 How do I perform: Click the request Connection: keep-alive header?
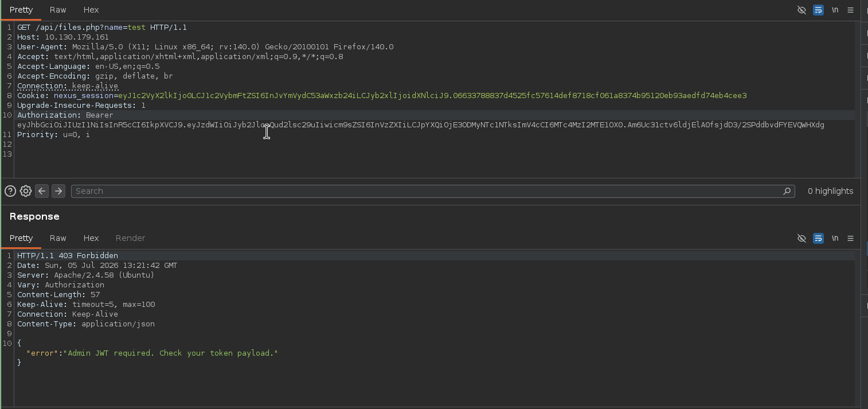(68, 86)
